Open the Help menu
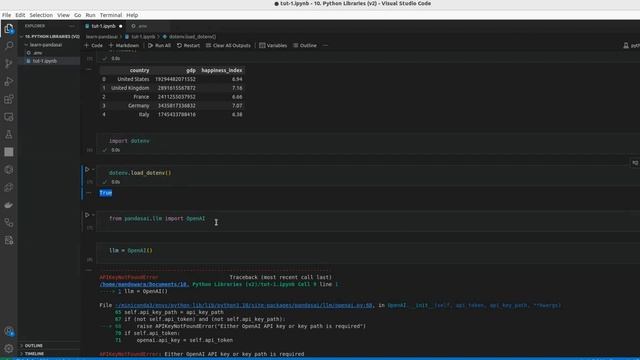 [132, 15]
